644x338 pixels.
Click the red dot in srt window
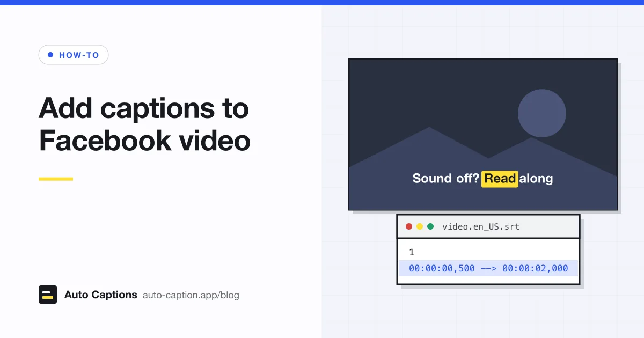[409, 226]
